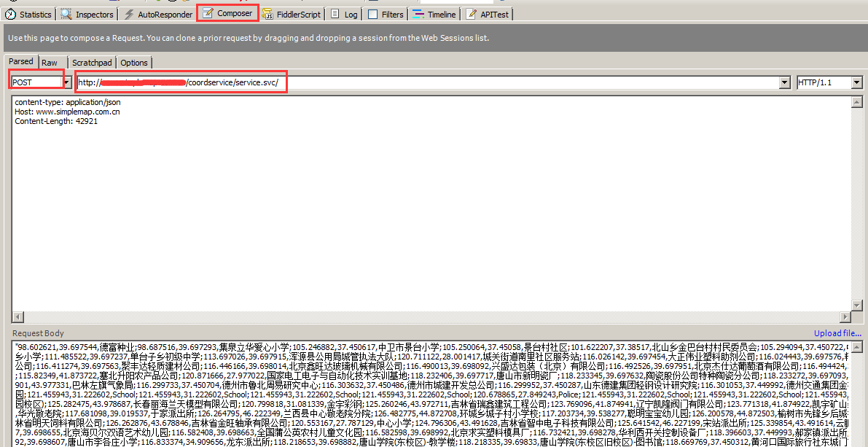The image size is (868, 447).
Task: Open the APITest tab
Action: click(x=487, y=15)
